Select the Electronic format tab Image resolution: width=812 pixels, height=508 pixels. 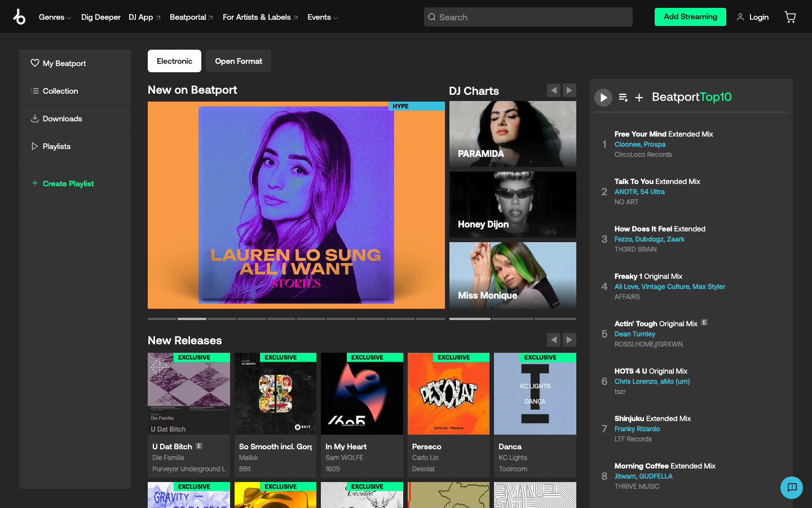pos(174,61)
